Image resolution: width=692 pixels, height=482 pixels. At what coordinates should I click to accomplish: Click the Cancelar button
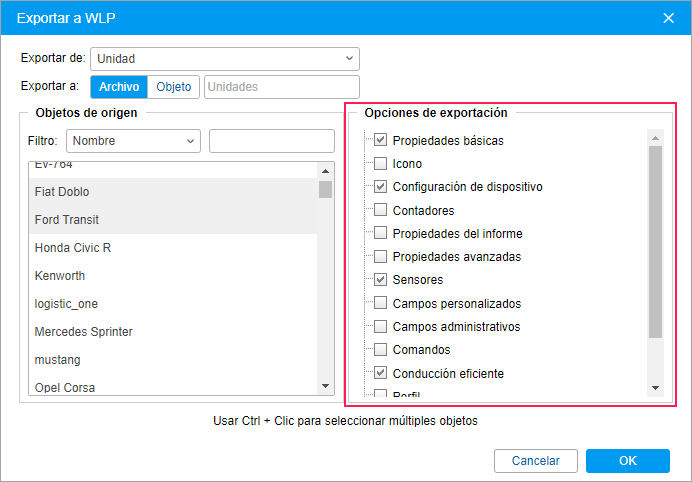(536, 461)
